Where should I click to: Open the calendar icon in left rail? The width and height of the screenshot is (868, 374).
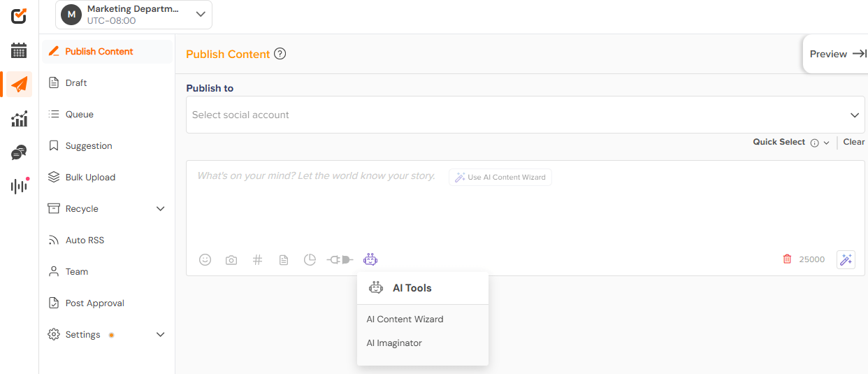pyautogui.click(x=20, y=50)
